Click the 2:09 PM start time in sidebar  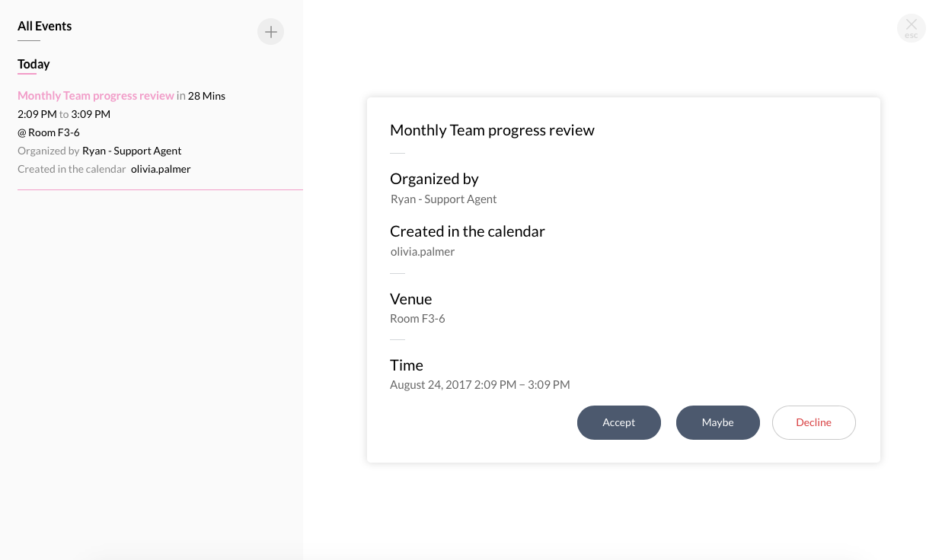[x=37, y=114]
